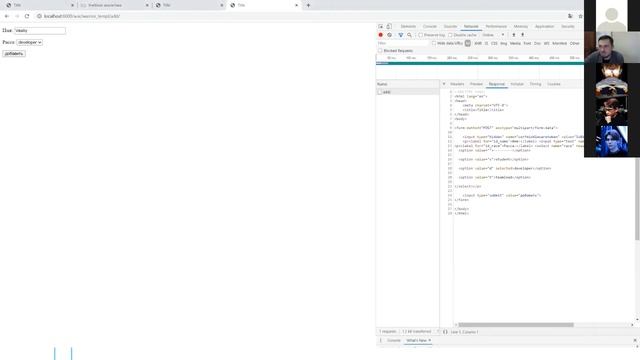Click the browser forward arrow
The image size is (640, 360).
pyautogui.click(x=17, y=16)
